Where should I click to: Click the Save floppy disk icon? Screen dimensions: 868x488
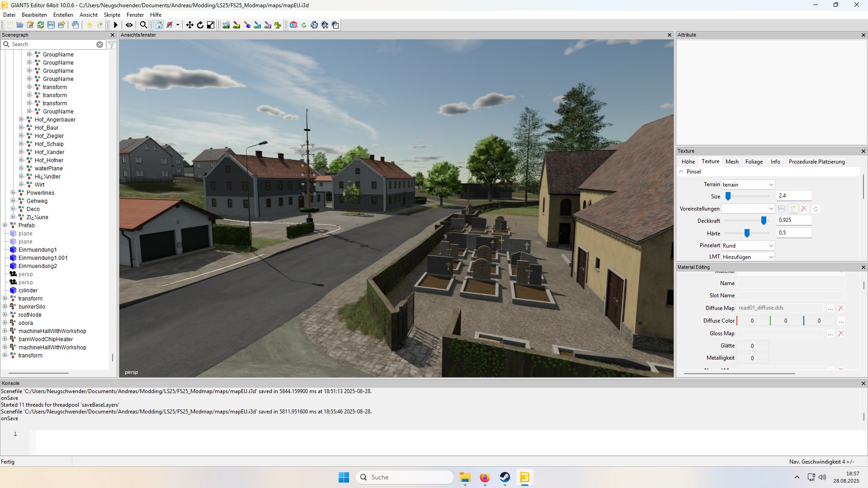point(51,25)
